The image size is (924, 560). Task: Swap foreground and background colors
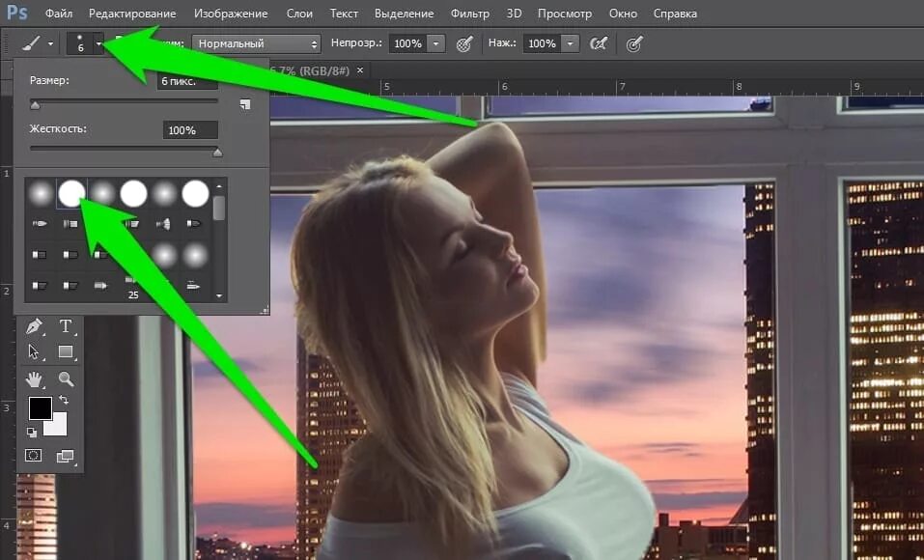[x=63, y=401]
